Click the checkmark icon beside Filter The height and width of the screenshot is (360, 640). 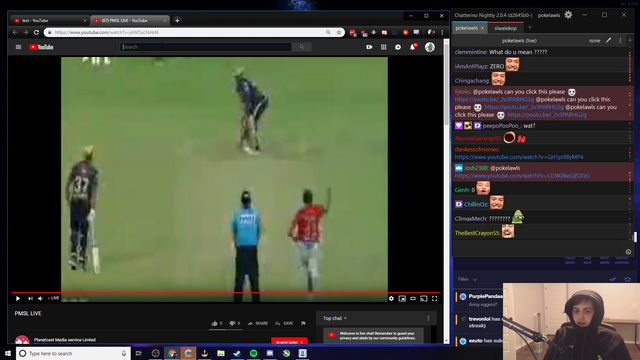613,279
